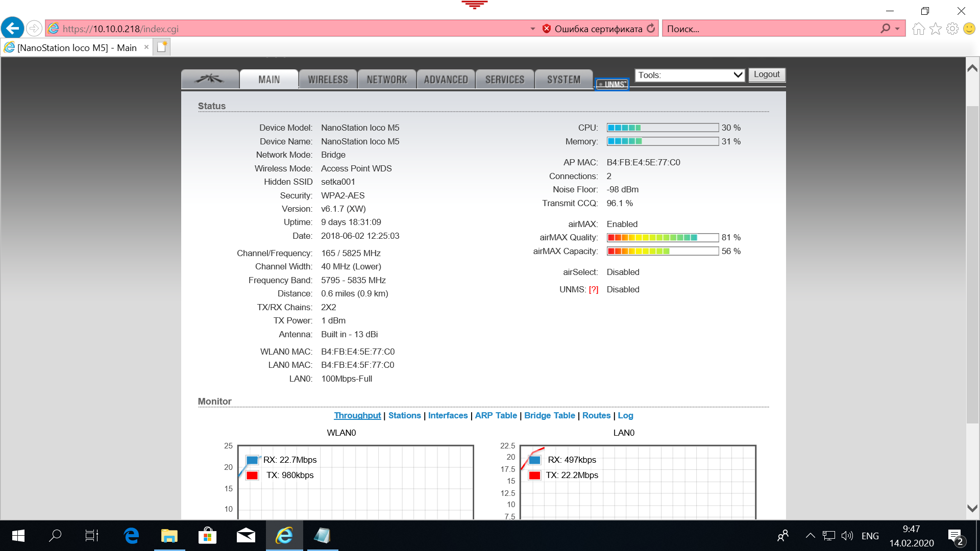
Task: Open the Ubiquiti logo tab
Action: coord(210,79)
